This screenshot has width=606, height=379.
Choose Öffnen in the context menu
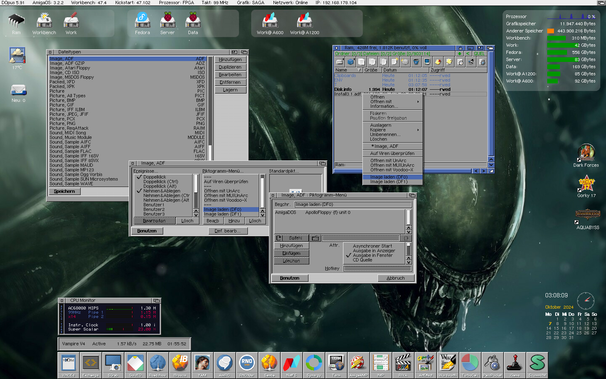click(392, 97)
